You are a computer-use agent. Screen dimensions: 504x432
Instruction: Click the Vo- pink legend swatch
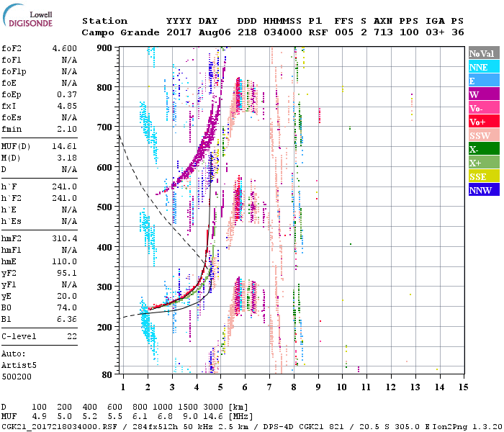coord(484,108)
